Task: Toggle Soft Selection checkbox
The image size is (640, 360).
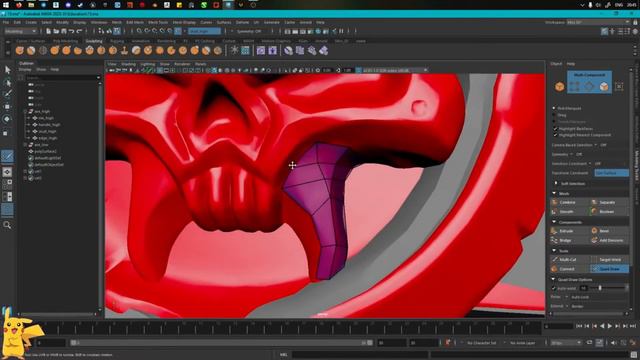Action: (x=556, y=184)
